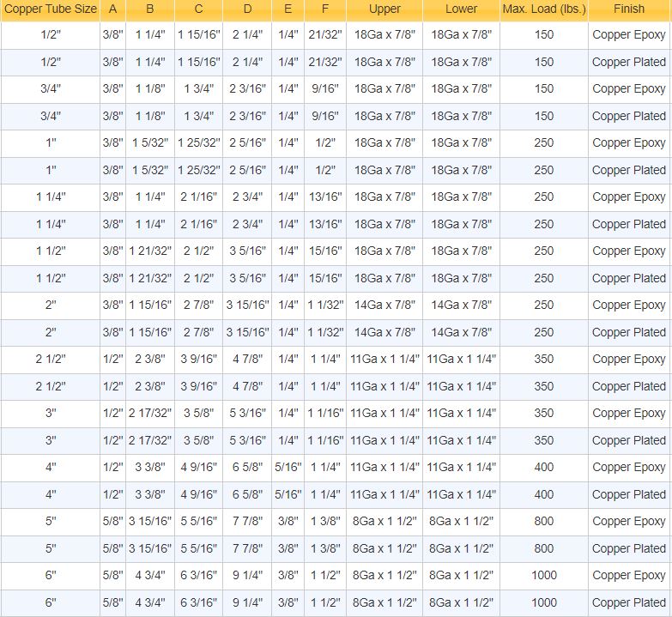Click the column header labeled F
This screenshot has width=672, height=617.
(x=325, y=9)
